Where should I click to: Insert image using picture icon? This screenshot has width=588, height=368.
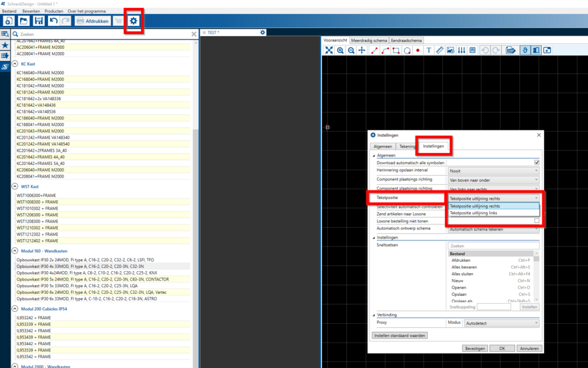[450, 50]
